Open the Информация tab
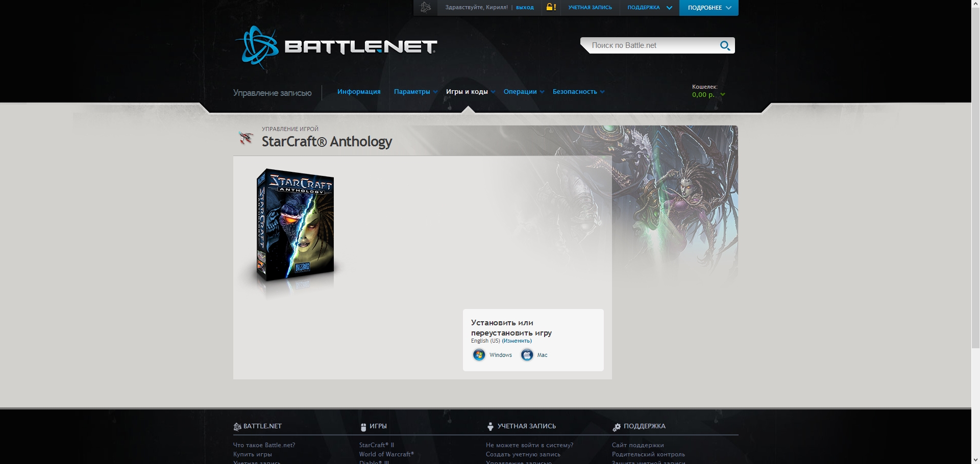 [x=359, y=92]
